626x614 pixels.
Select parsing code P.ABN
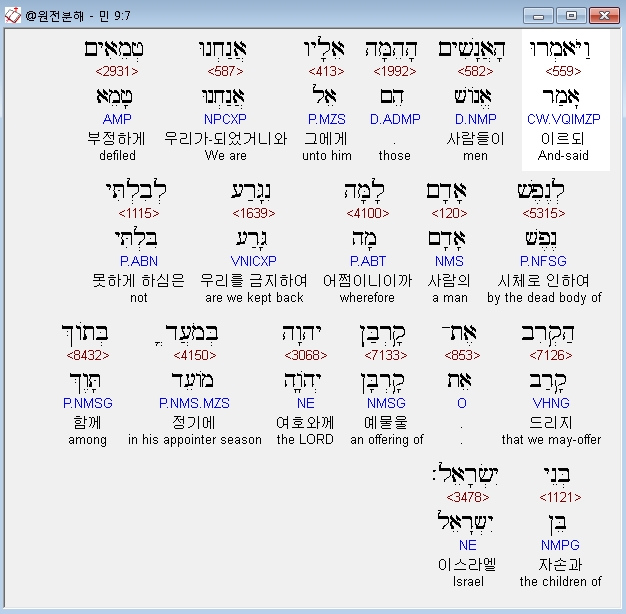click(139, 261)
